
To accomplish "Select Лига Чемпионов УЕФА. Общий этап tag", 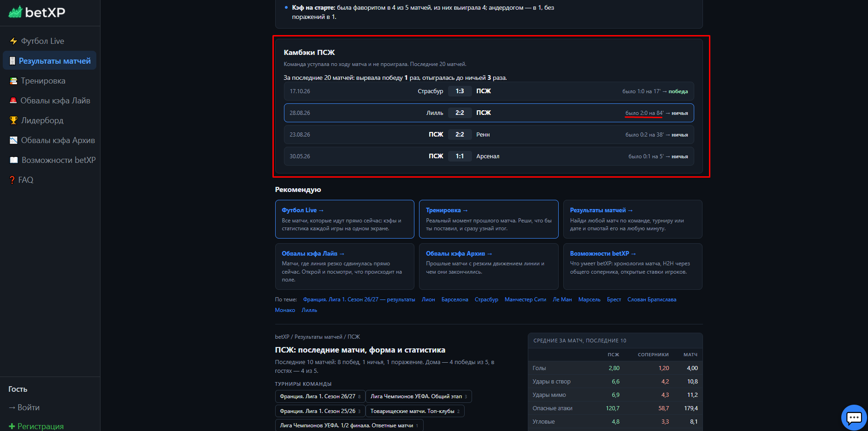I will point(419,396).
